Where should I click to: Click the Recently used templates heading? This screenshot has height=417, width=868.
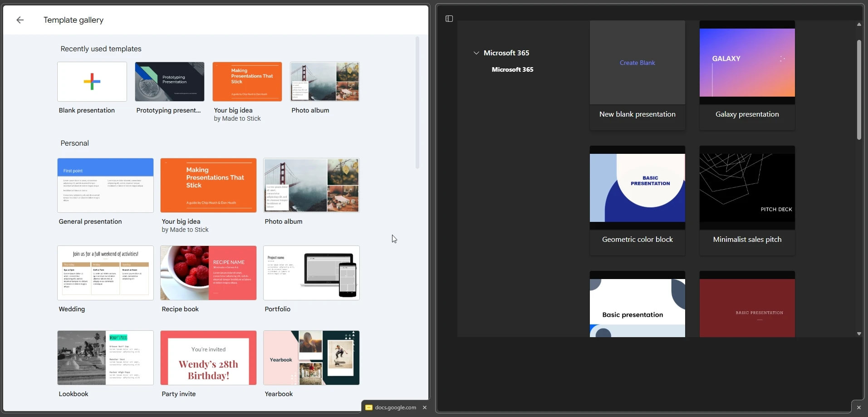[x=101, y=49]
